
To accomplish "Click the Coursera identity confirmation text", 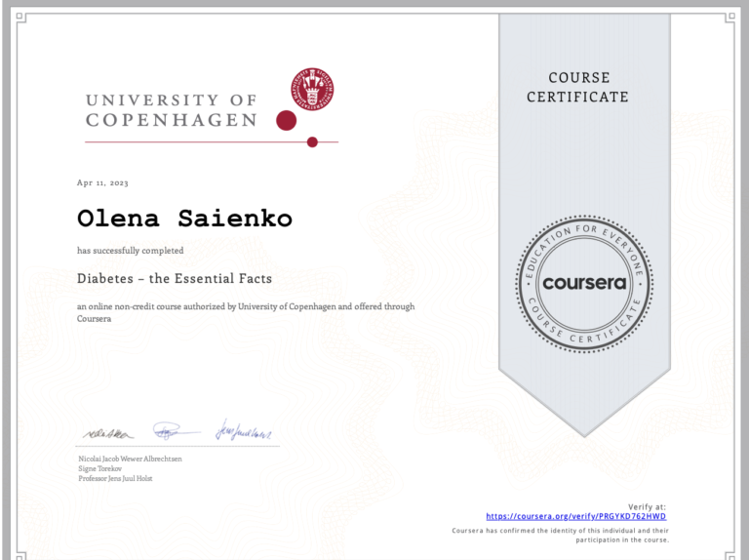I will (x=561, y=534).
